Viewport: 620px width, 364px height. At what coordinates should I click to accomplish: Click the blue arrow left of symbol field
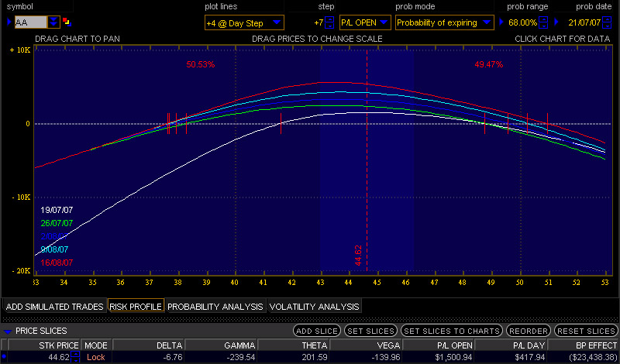tap(9, 22)
